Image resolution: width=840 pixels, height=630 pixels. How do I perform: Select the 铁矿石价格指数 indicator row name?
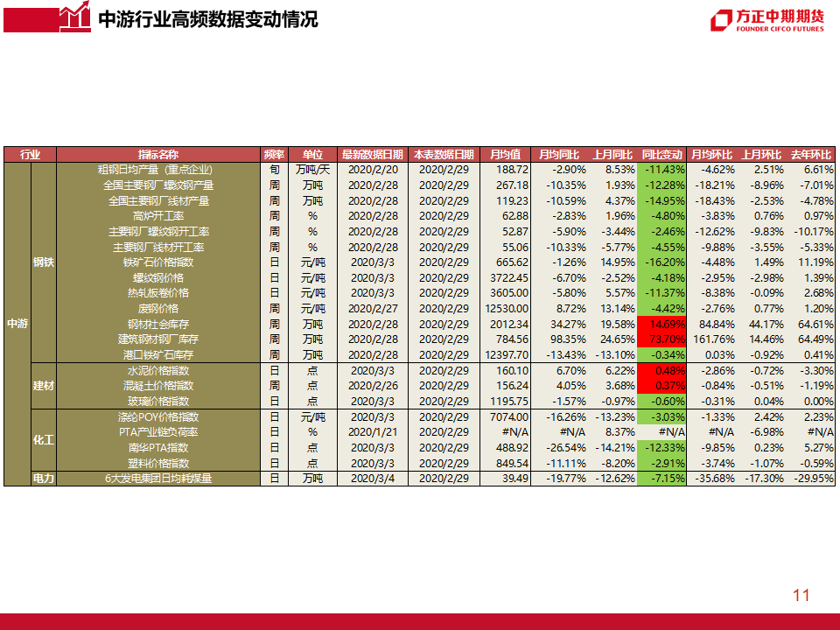click(157, 262)
